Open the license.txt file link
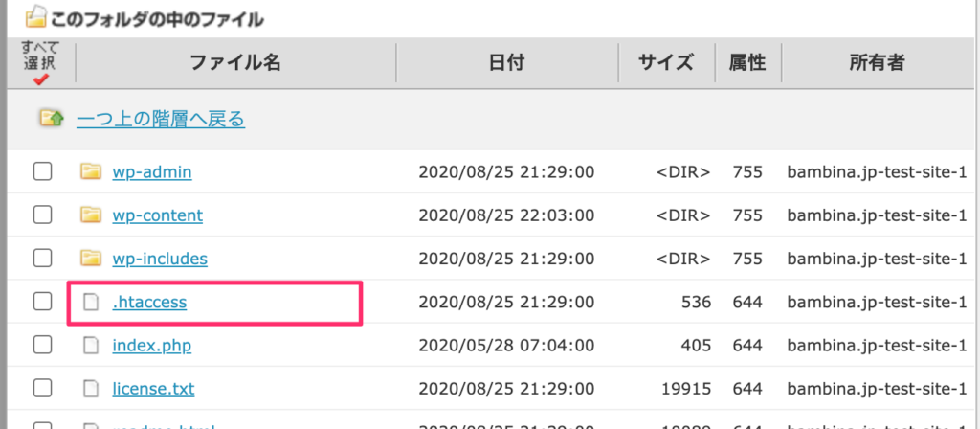This screenshot has height=429, width=980. (153, 389)
